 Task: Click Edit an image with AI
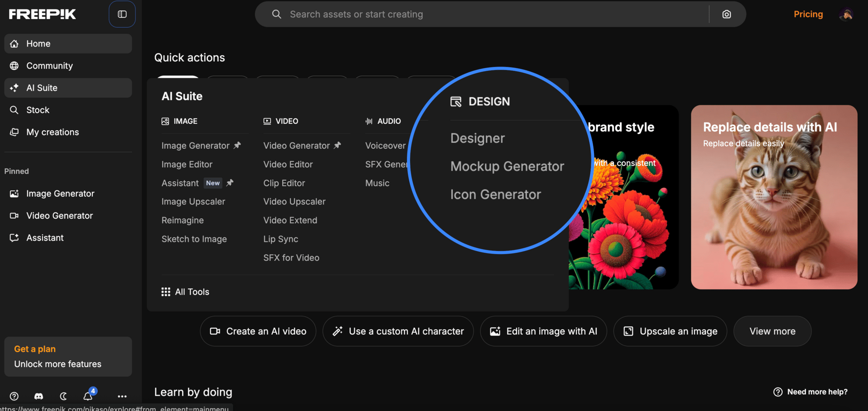[543, 331]
